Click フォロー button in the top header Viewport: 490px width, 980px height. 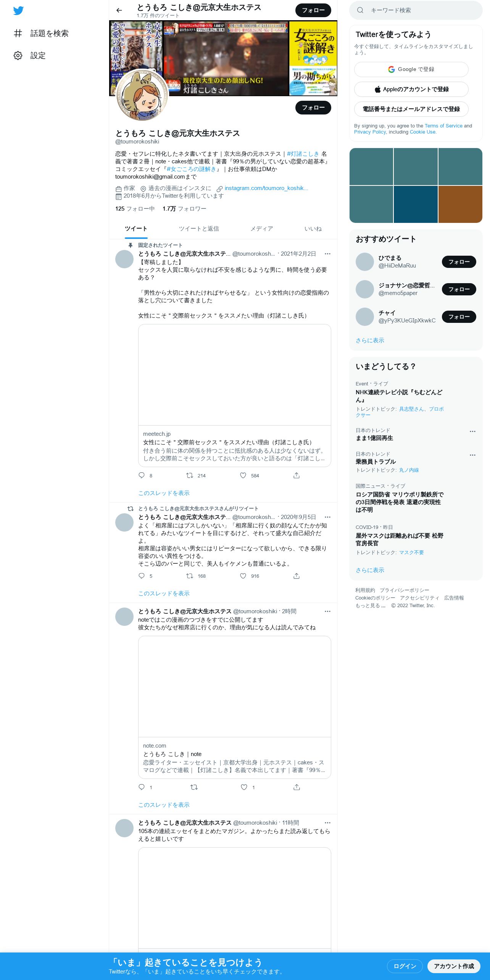[x=313, y=10]
